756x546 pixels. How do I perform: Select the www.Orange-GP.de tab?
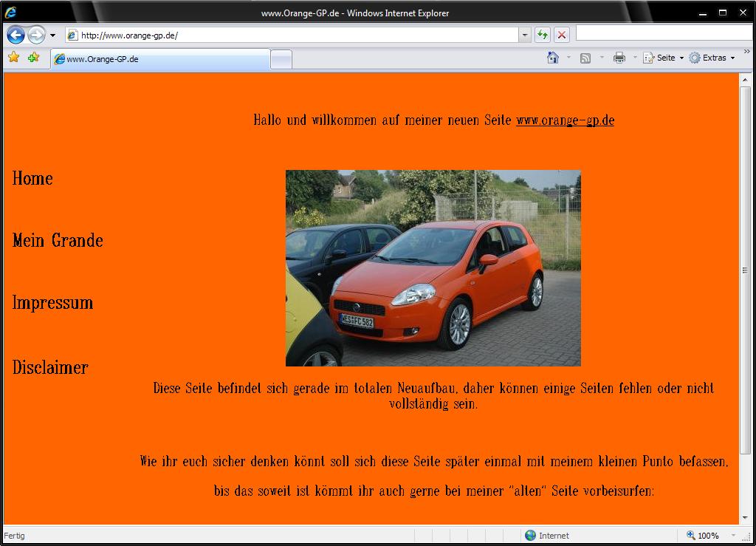159,59
